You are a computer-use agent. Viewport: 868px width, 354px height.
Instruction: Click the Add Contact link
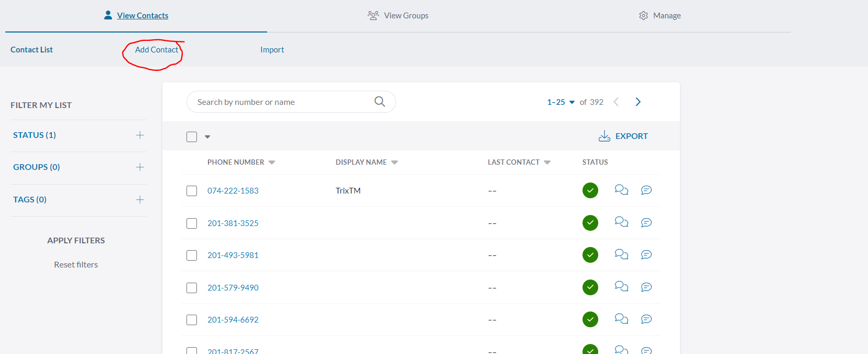point(157,50)
